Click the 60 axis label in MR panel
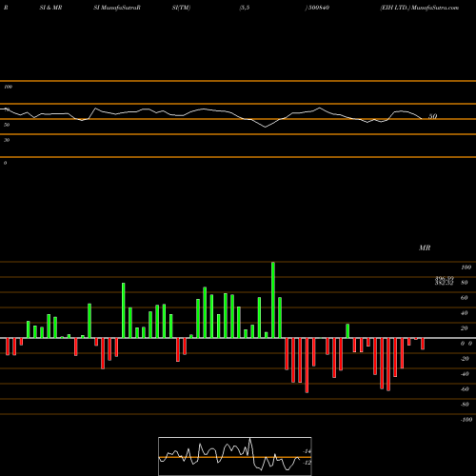 coord(465,298)
